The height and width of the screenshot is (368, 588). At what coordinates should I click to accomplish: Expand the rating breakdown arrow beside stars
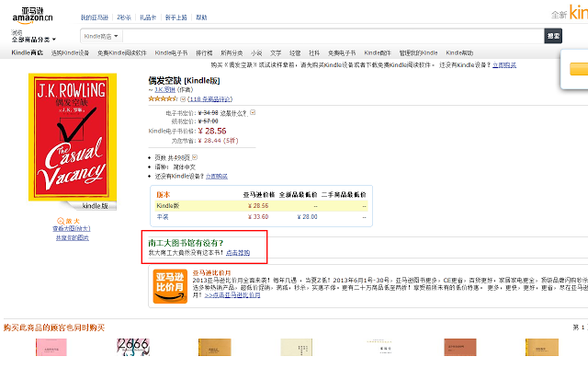tap(183, 99)
